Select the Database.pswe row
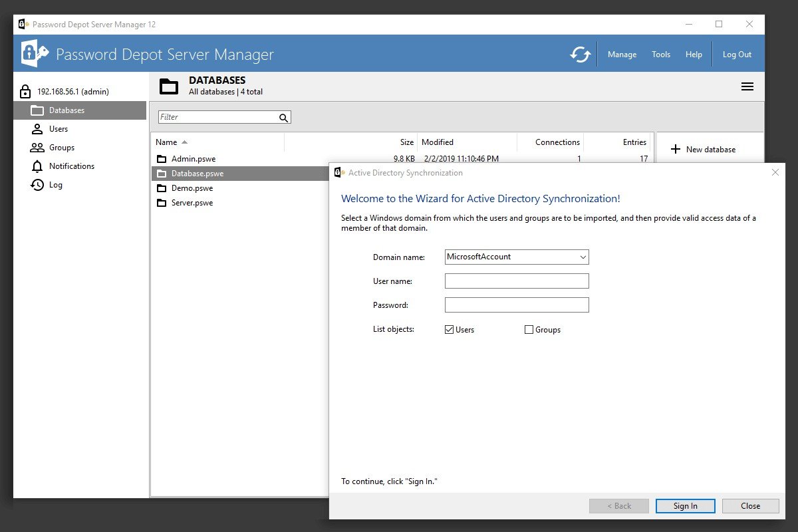Image resolution: width=798 pixels, height=532 pixels. click(x=241, y=174)
